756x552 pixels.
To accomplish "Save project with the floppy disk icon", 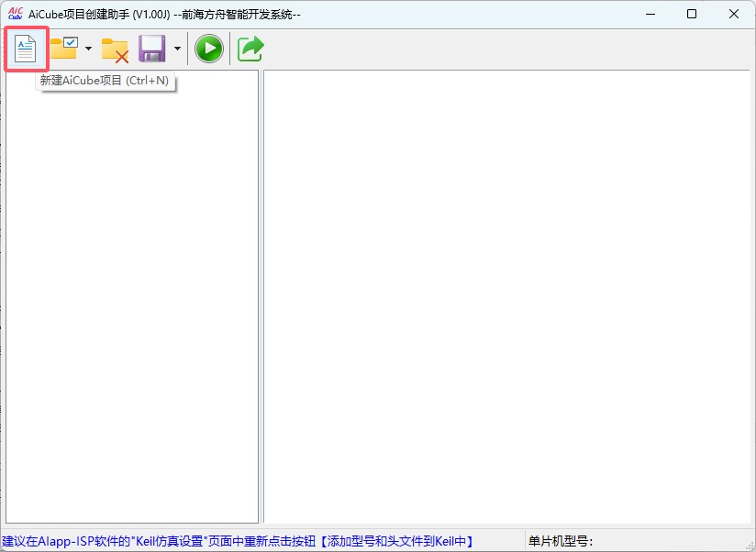I will click(x=152, y=49).
